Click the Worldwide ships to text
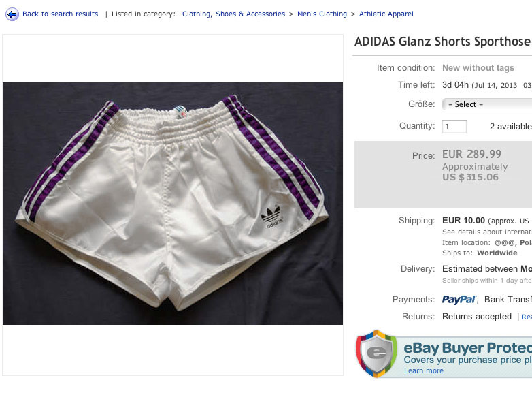532x395 pixels. point(497,253)
